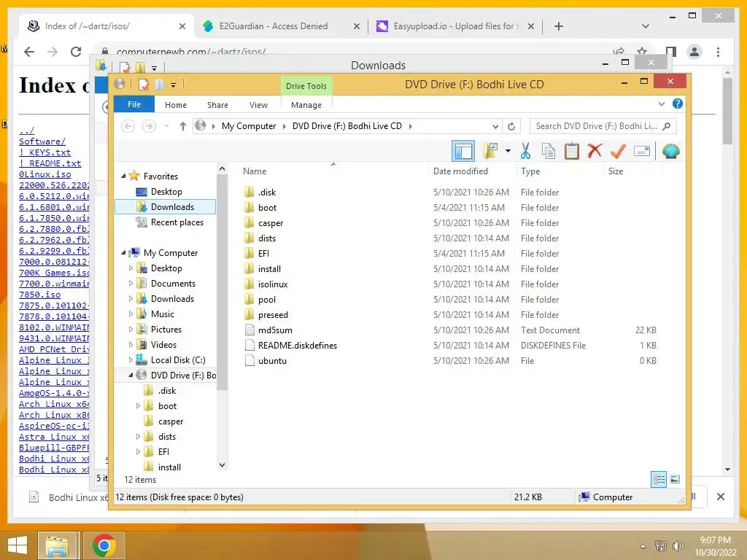
Task: Open the Share ribbon tab
Action: coord(217,105)
